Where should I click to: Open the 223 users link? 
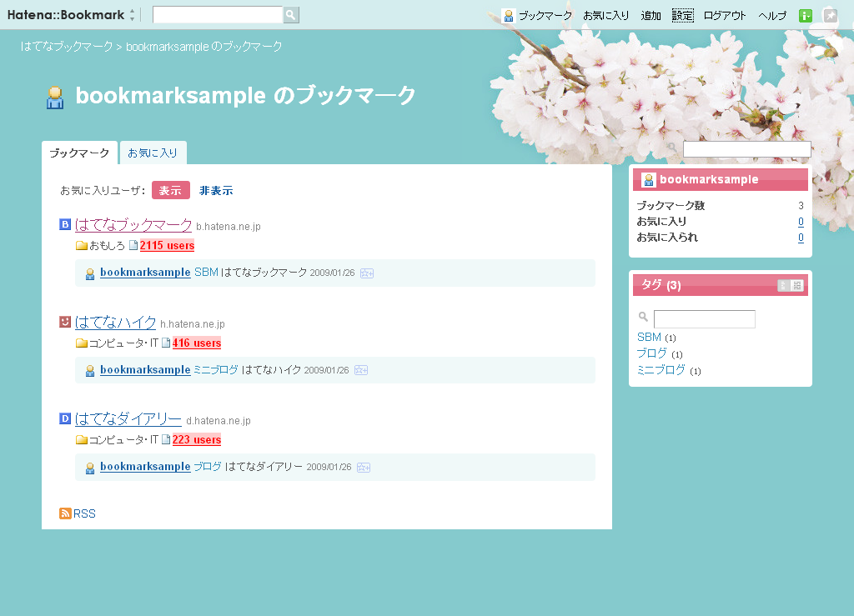[x=197, y=439]
